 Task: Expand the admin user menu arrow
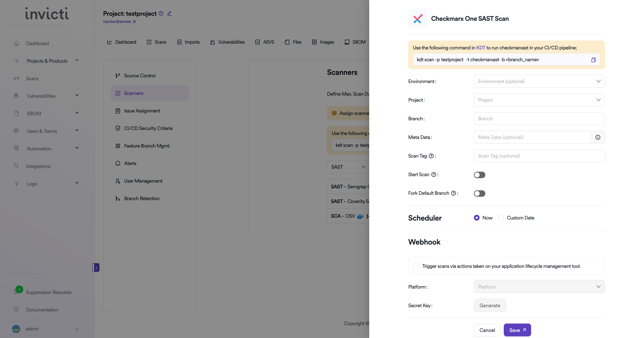tap(77, 329)
